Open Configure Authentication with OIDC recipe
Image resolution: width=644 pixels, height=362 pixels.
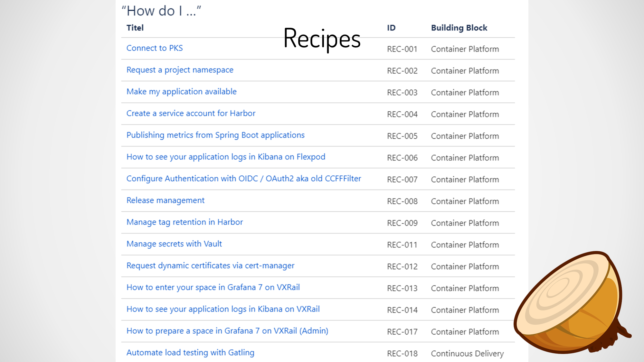click(243, 179)
